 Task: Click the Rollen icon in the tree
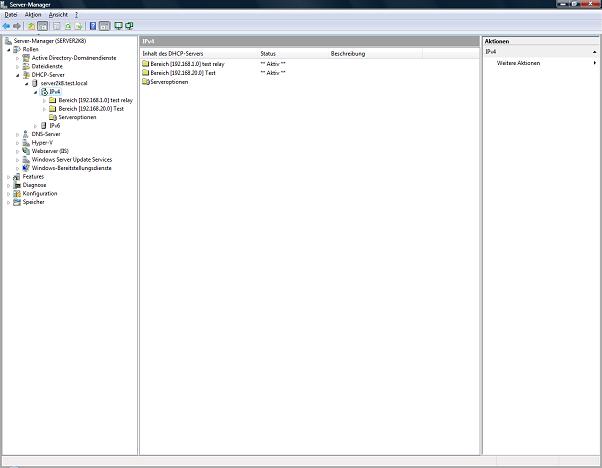pos(17,49)
